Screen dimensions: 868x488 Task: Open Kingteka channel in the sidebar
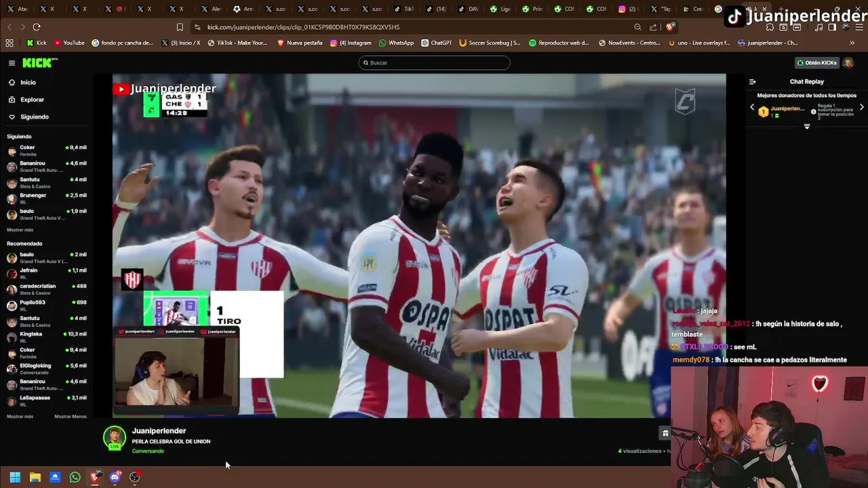46,337
